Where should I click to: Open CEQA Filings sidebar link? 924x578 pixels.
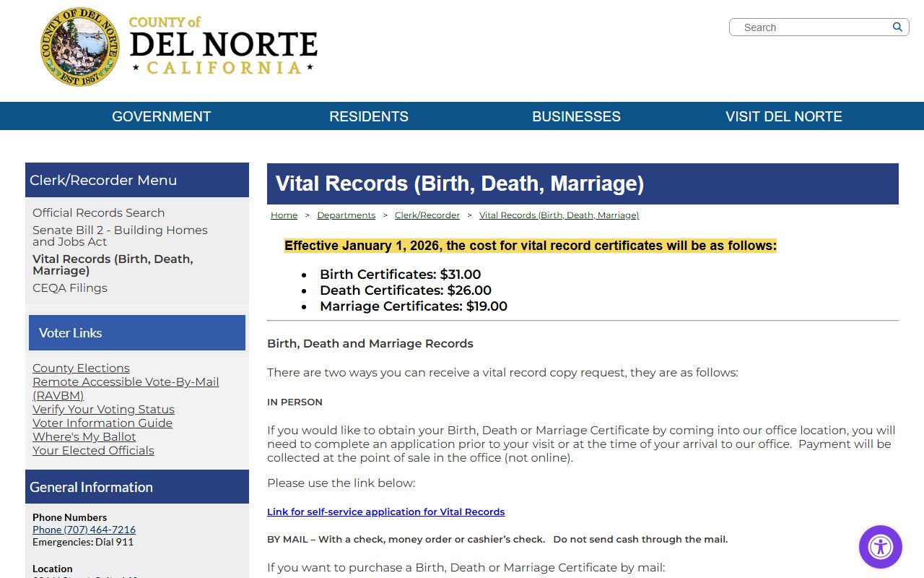point(70,288)
